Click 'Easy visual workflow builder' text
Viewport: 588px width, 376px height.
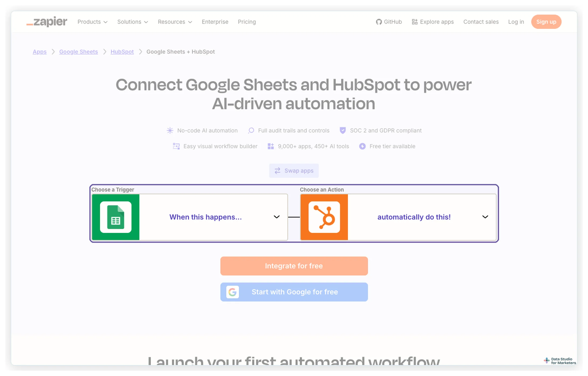220,146
